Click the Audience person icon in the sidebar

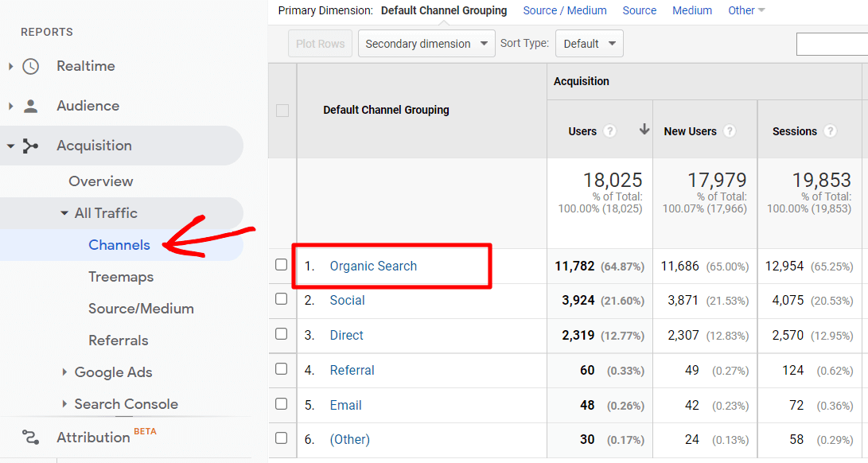(x=30, y=105)
